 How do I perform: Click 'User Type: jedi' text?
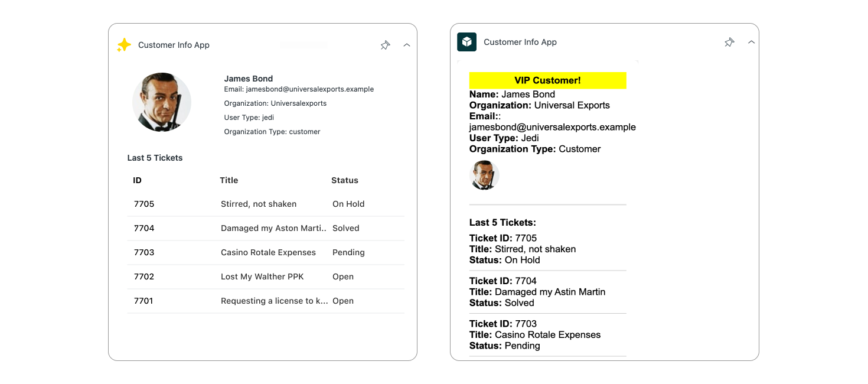click(x=249, y=118)
